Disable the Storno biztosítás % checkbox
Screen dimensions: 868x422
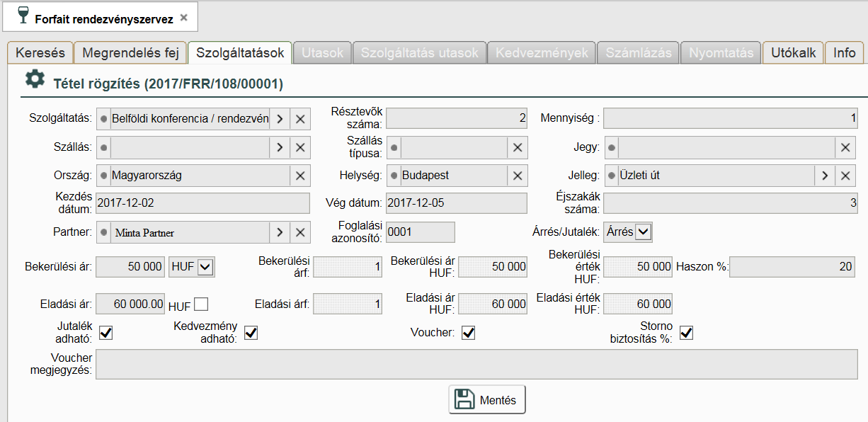686,333
